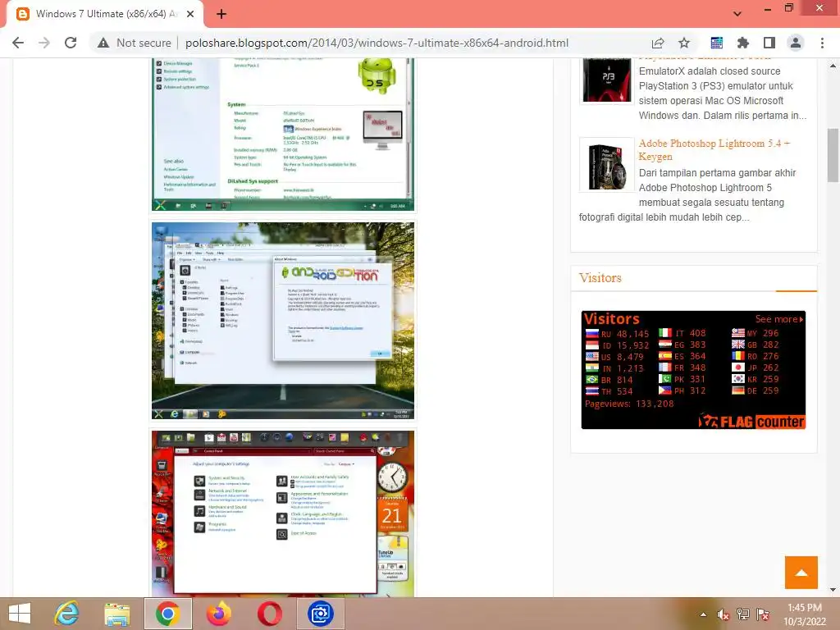The height and width of the screenshot is (630, 840).
Task: Open the red Control Panel screenshot
Action: click(x=283, y=514)
